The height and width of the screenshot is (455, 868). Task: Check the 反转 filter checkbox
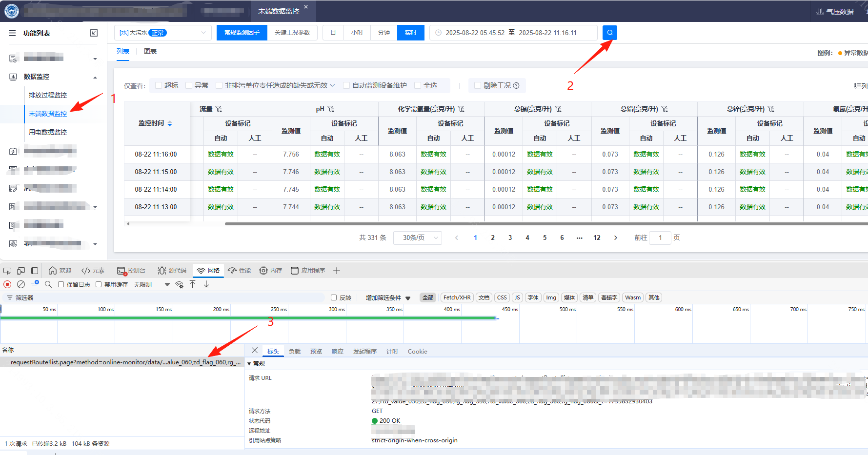point(334,297)
